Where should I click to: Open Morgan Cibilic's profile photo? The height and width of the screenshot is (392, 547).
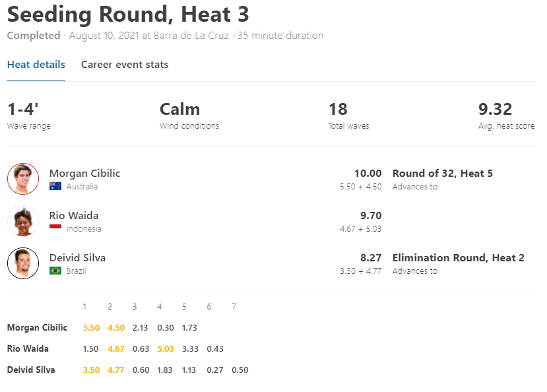tap(23, 179)
